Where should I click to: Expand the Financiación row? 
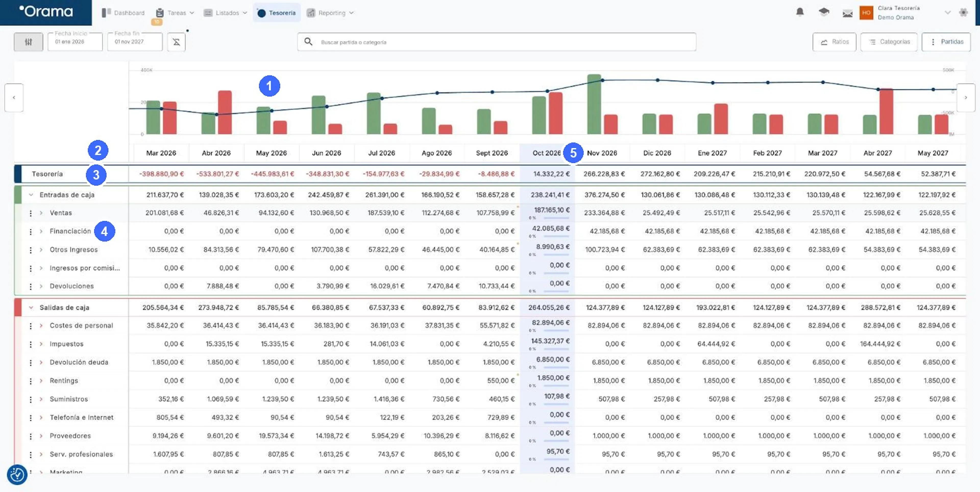(41, 231)
